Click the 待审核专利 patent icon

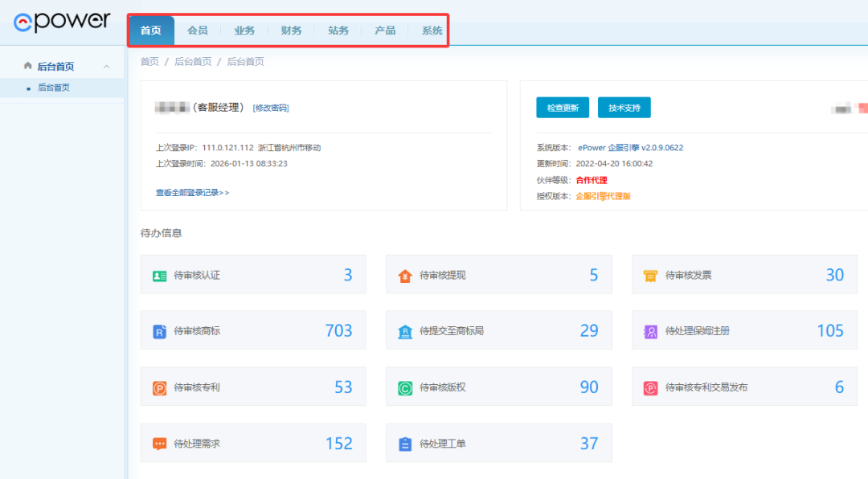point(159,387)
